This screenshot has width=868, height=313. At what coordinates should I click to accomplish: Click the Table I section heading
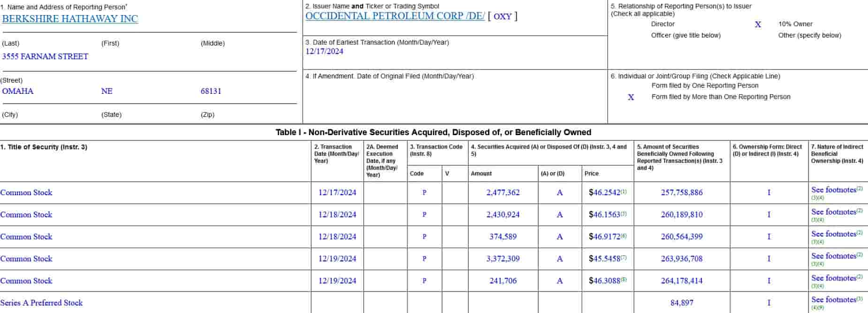pyautogui.click(x=433, y=132)
